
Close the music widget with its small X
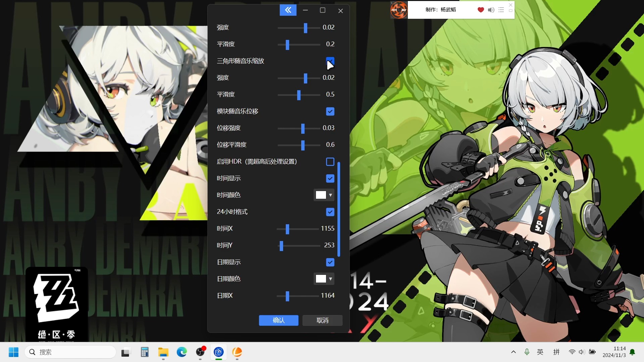point(511,5)
